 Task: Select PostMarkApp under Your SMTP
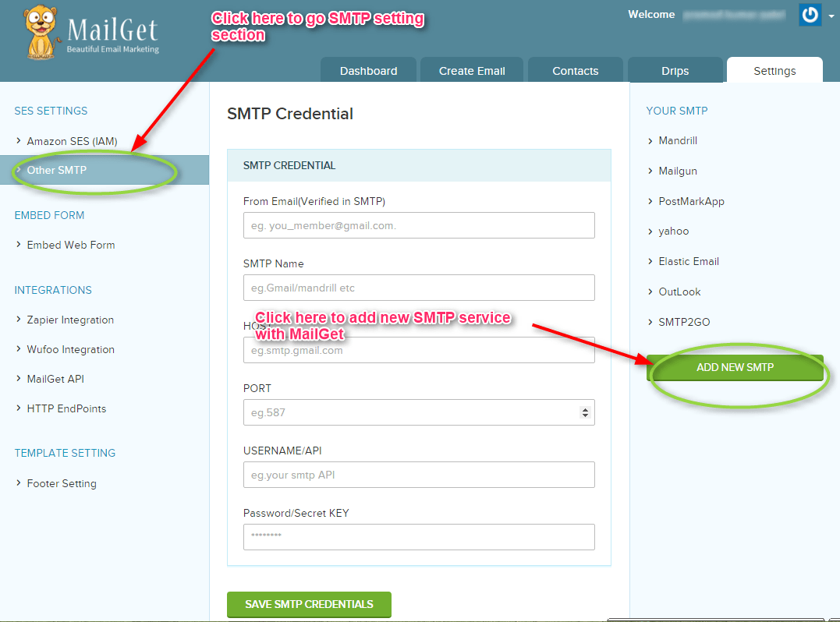click(691, 202)
